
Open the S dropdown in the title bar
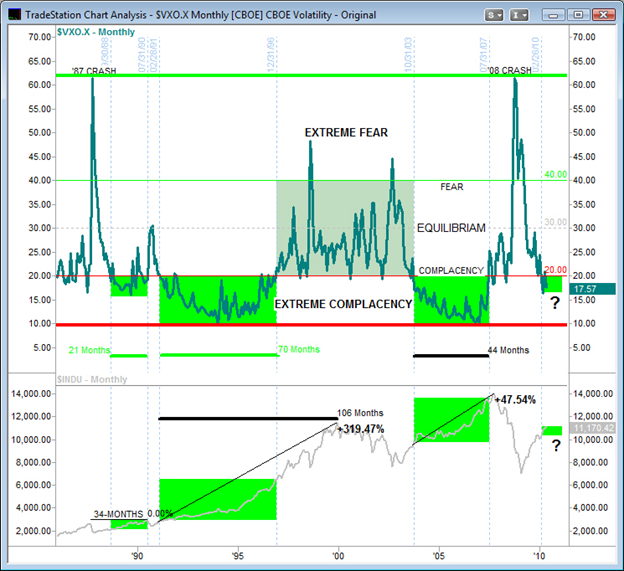[x=494, y=15]
